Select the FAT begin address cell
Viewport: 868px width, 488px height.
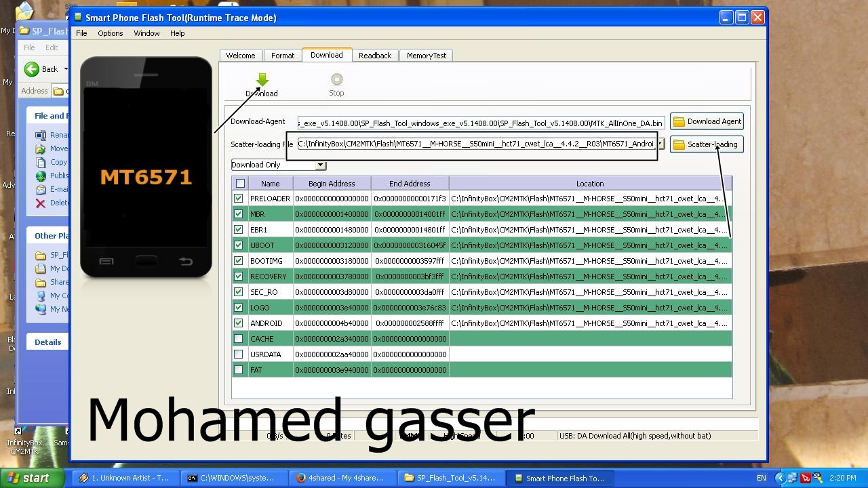click(332, 370)
